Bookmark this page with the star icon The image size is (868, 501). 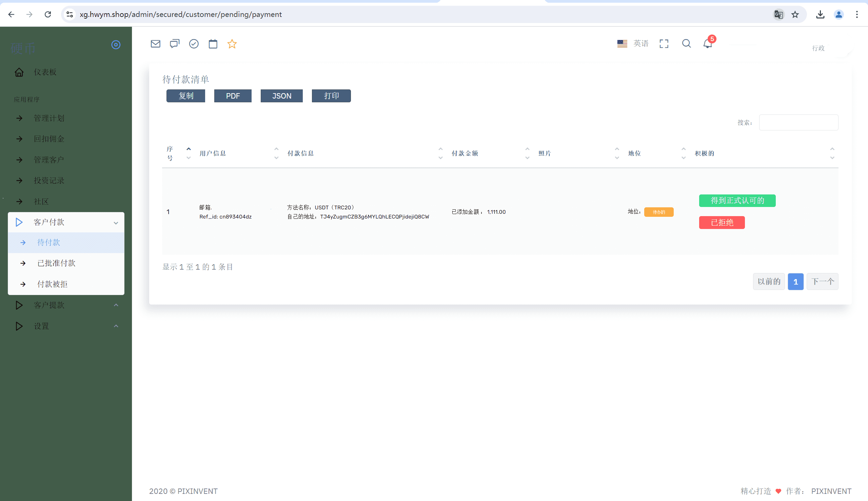pyautogui.click(x=795, y=15)
